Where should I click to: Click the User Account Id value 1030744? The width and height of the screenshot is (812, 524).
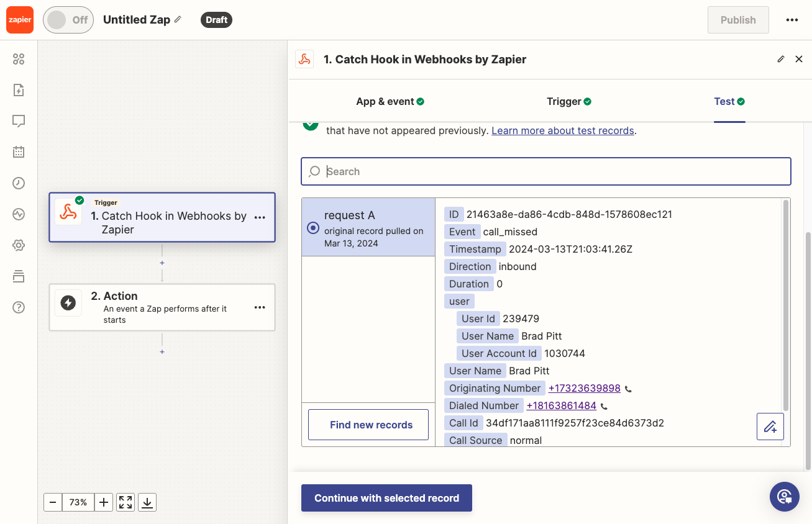565,353
